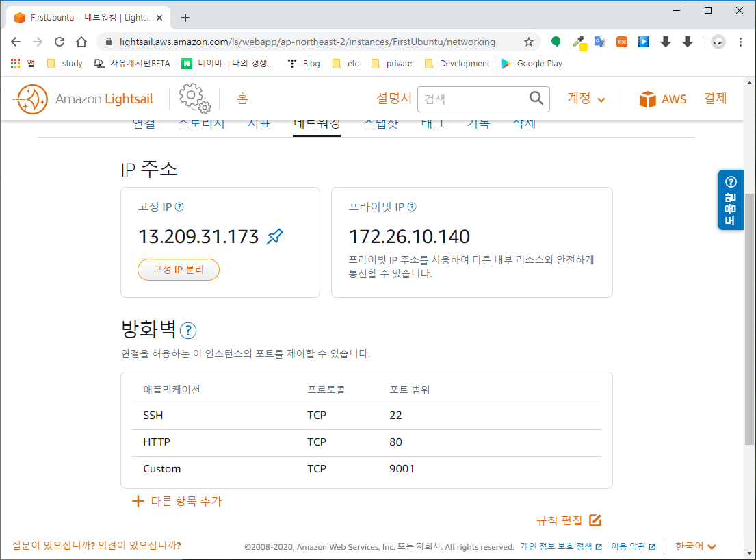Click the orange EX extension icon

[622, 42]
